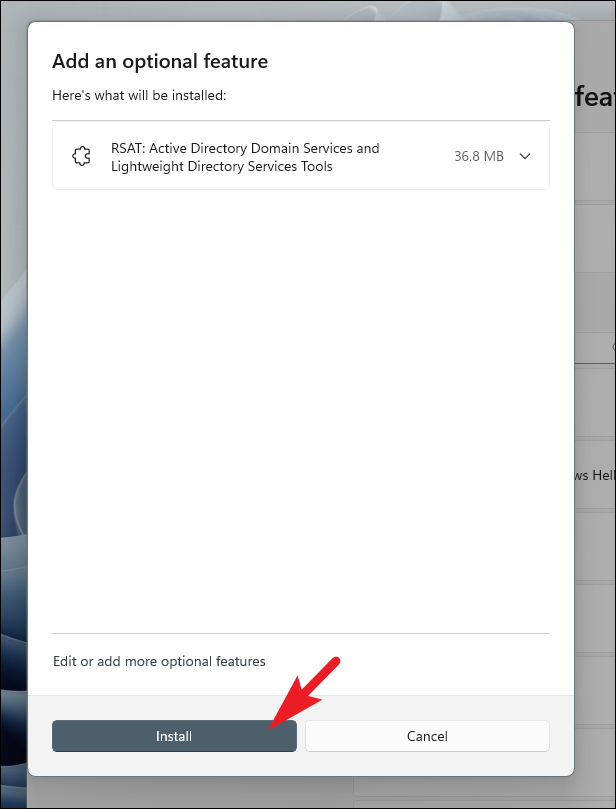Expand the RSAT feature details chevron
The height and width of the screenshot is (809, 616).
tap(525, 156)
